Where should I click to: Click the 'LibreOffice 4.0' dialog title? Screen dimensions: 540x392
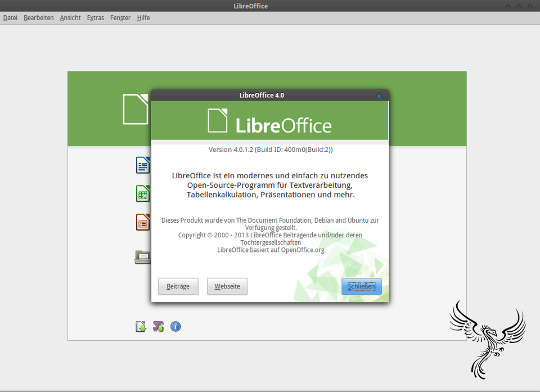(262, 96)
